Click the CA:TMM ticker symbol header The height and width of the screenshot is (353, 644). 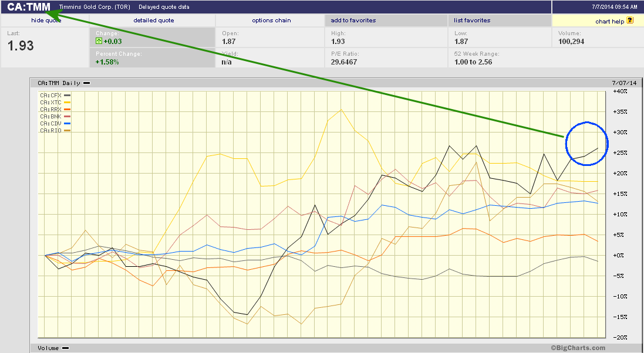point(29,7)
